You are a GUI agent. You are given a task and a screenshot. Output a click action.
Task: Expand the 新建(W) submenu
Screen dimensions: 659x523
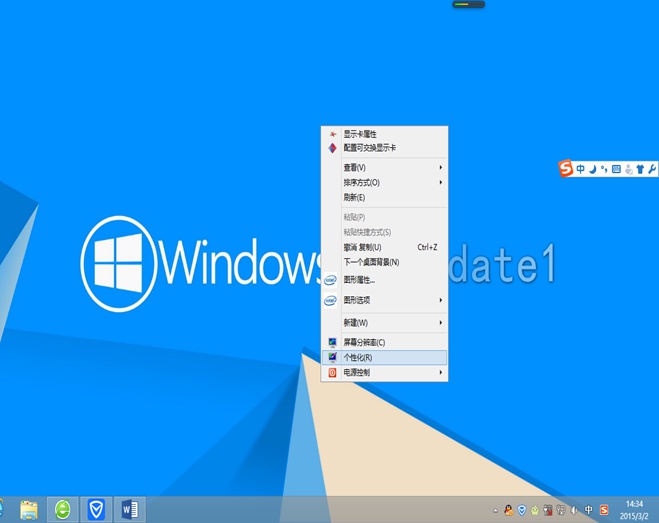click(x=384, y=323)
